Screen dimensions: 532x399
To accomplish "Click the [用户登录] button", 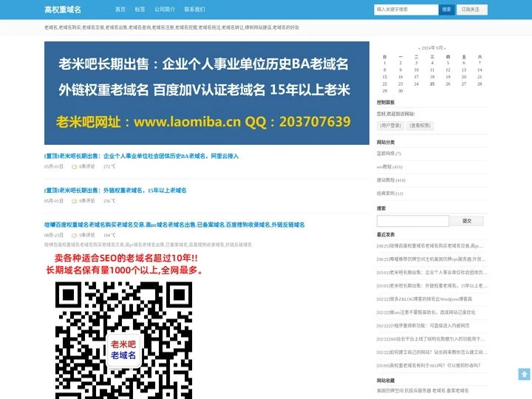I will (390, 126).
